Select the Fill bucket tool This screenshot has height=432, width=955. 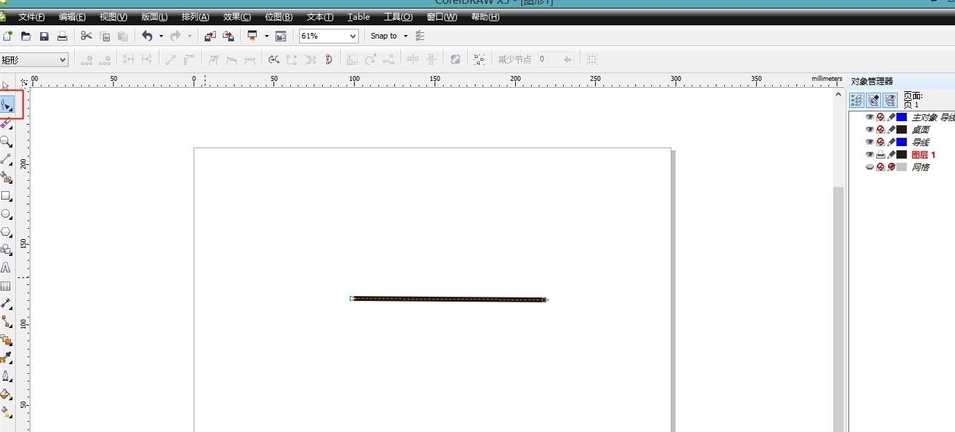6,395
